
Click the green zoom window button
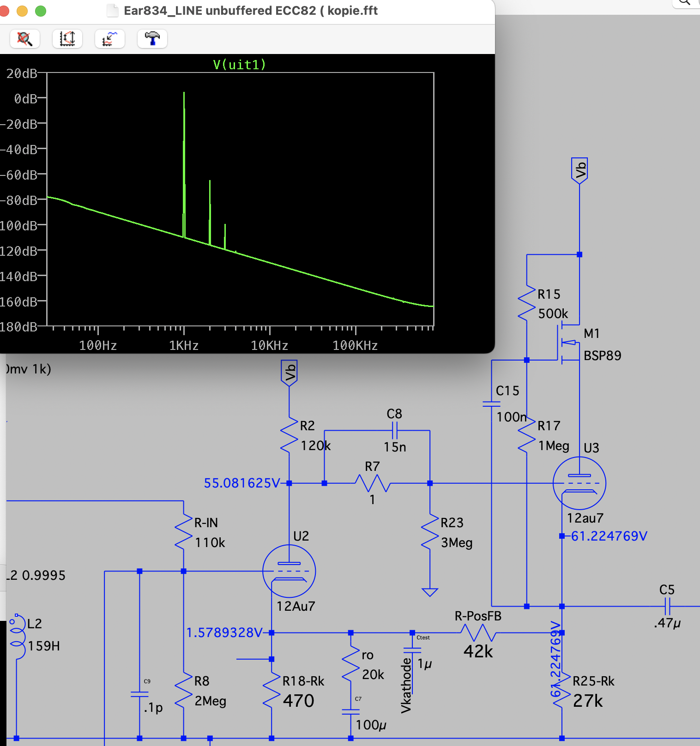pos(41,11)
